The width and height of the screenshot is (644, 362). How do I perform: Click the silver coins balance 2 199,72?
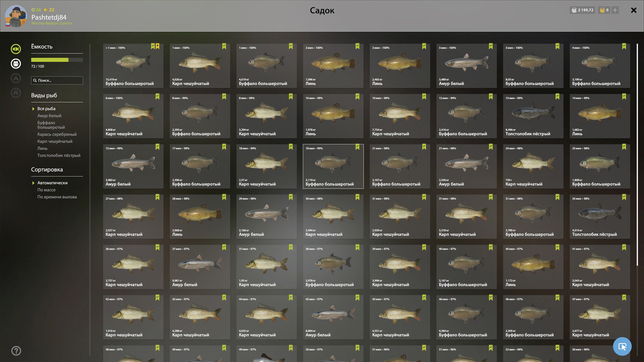tap(583, 10)
